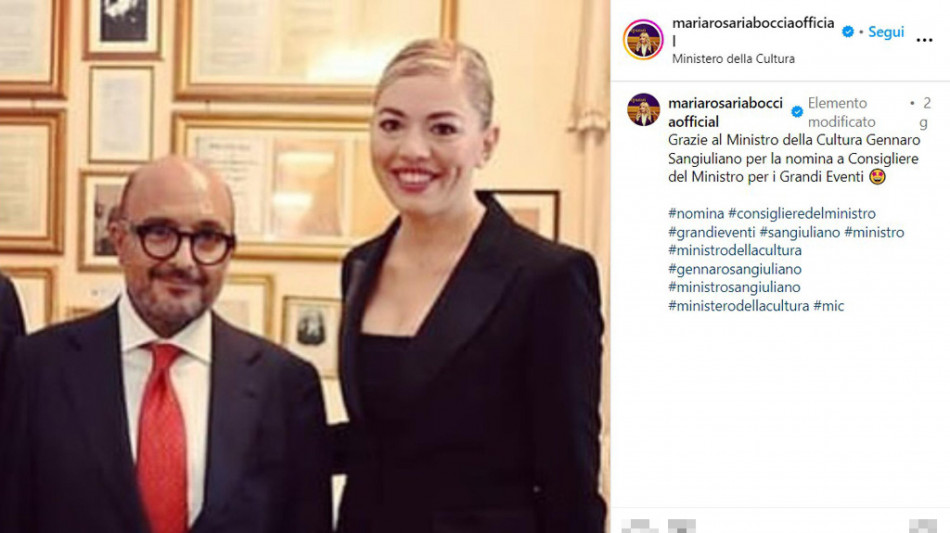Click the verified badge beside the header username
Screen dimensions: 950x533
(x=848, y=31)
